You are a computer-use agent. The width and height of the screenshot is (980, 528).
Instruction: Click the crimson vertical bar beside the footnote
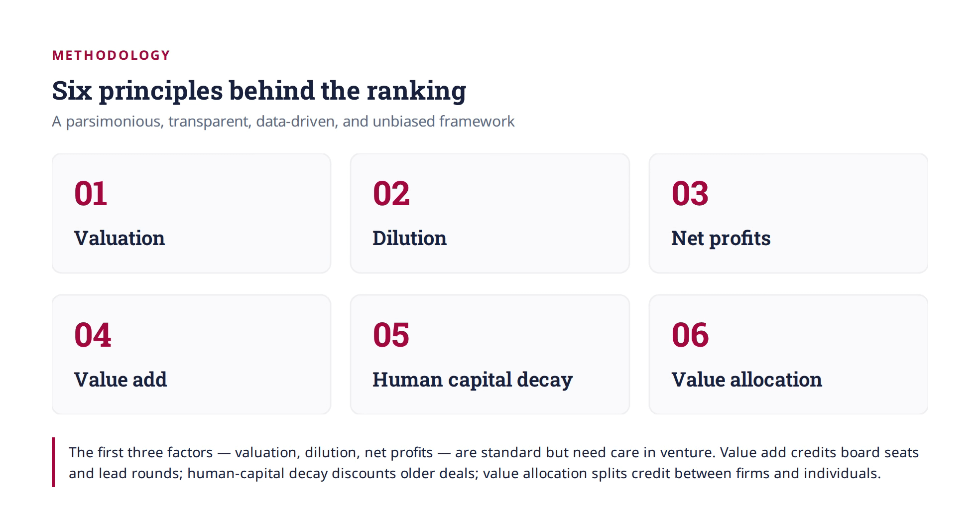tap(53, 462)
